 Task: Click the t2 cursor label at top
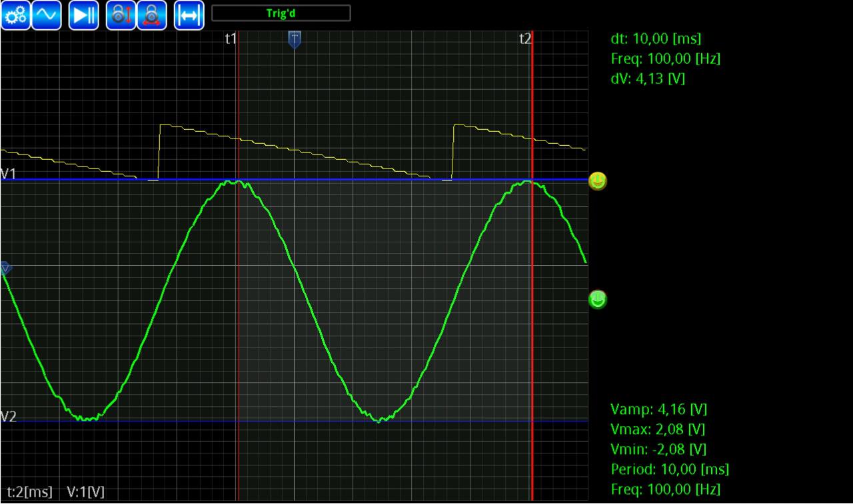525,39
